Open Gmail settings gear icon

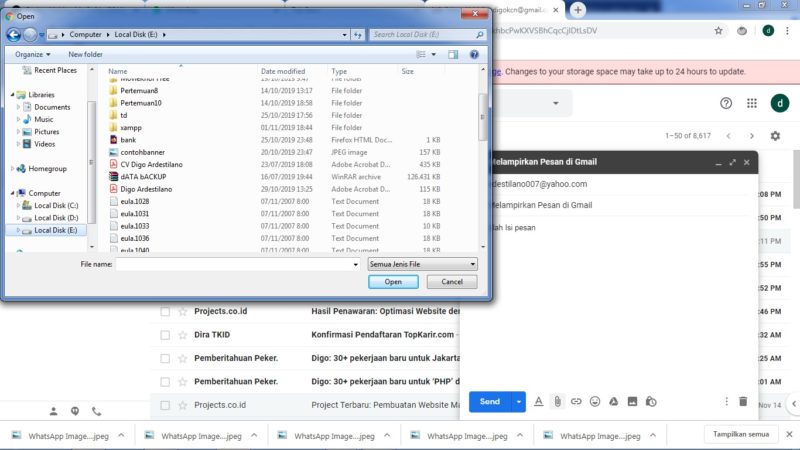775,136
